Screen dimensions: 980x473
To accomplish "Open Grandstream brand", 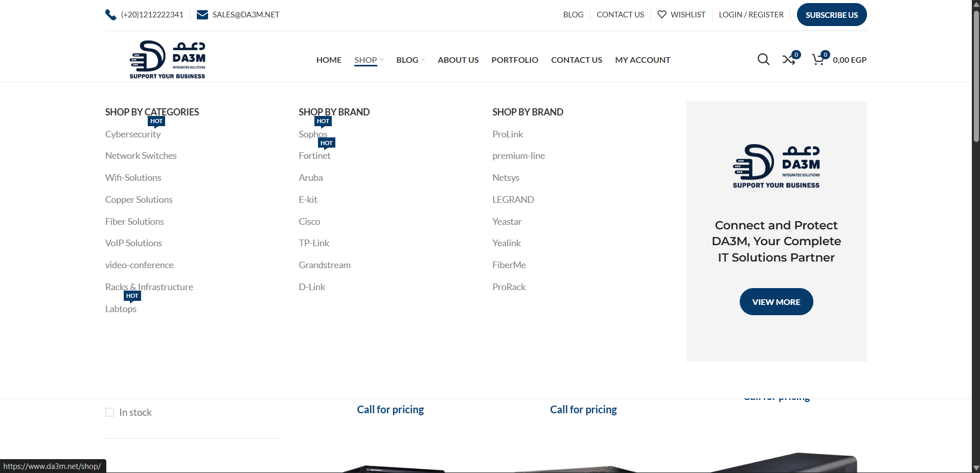I will [325, 265].
